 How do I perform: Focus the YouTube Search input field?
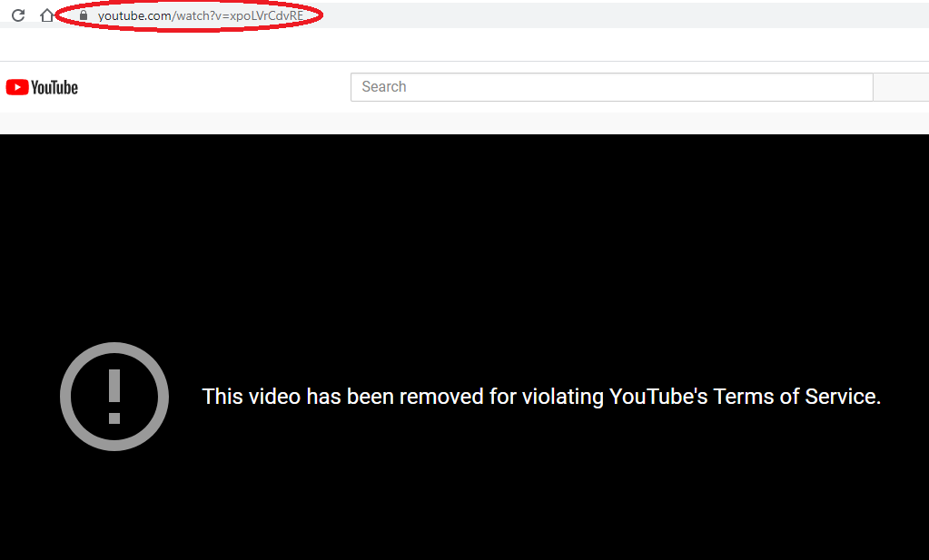(611, 87)
